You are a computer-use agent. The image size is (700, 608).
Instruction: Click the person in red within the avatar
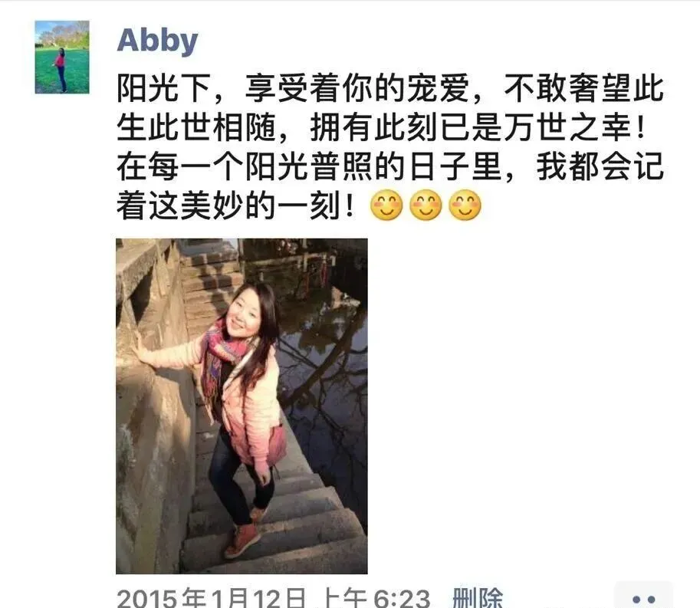click(x=61, y=70)
